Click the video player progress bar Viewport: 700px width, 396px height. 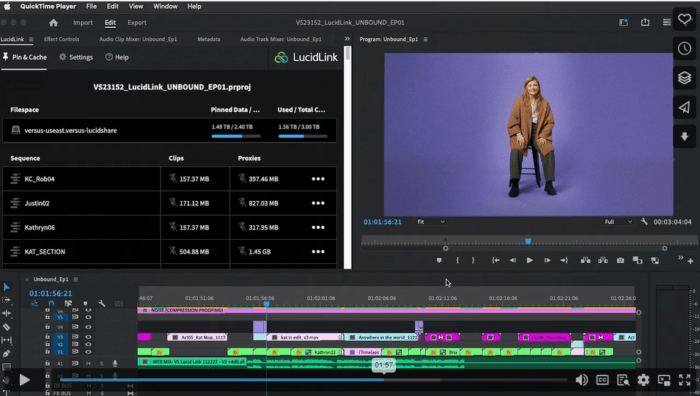(x=313, y=380)
